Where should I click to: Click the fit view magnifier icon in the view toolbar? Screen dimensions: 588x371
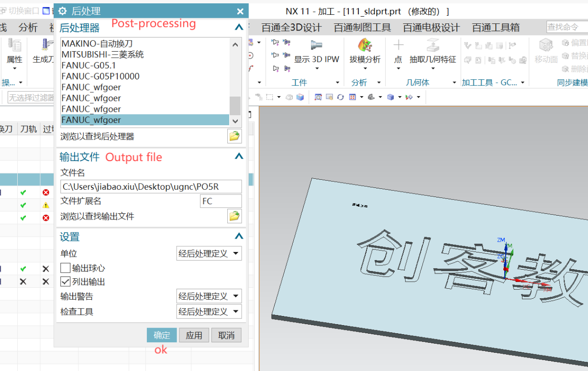pyautogui.click(x=318, y=97)
